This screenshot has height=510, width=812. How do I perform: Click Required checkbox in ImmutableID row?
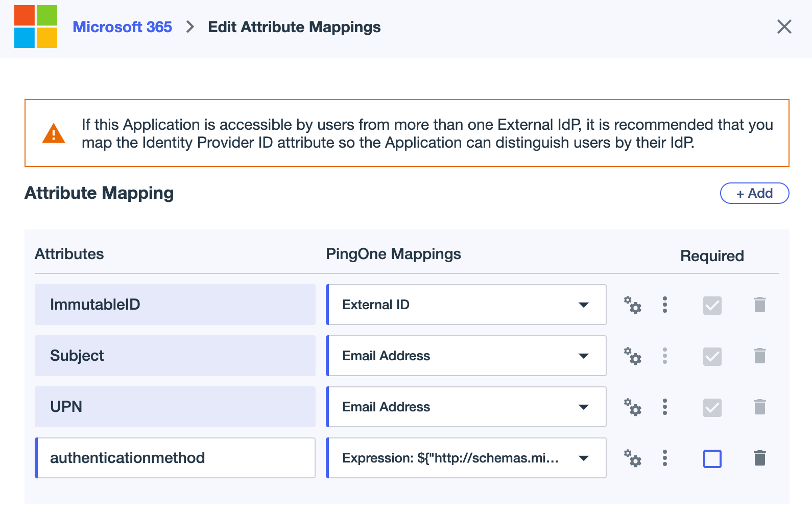pyautogui.click(x=712, y=306)
